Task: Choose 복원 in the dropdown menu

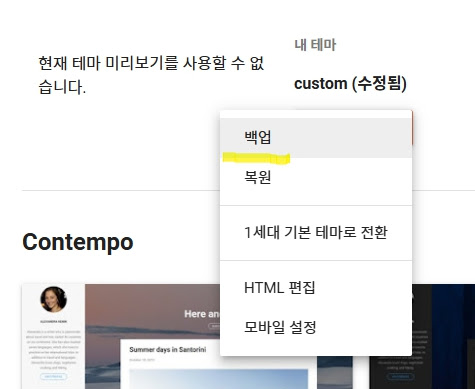Action: (316, 177)
